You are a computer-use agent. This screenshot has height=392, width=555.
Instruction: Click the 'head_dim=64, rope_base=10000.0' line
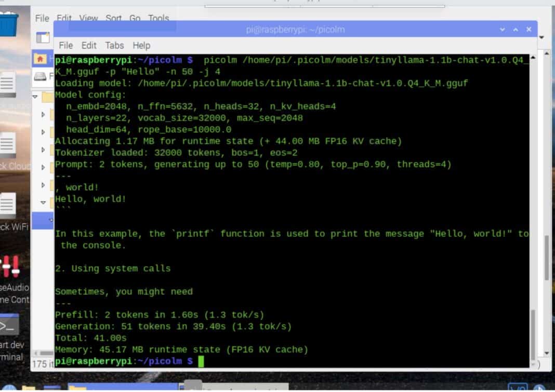[x=149, y=130]
